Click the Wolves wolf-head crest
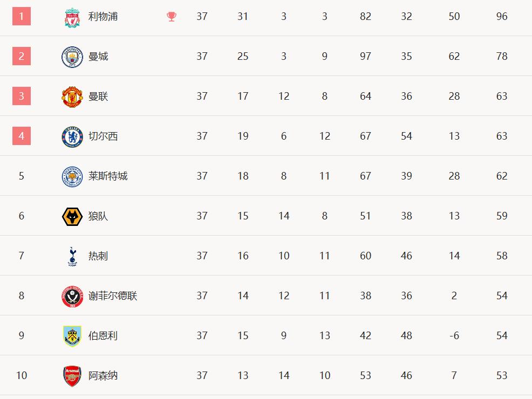 point(72,217)
